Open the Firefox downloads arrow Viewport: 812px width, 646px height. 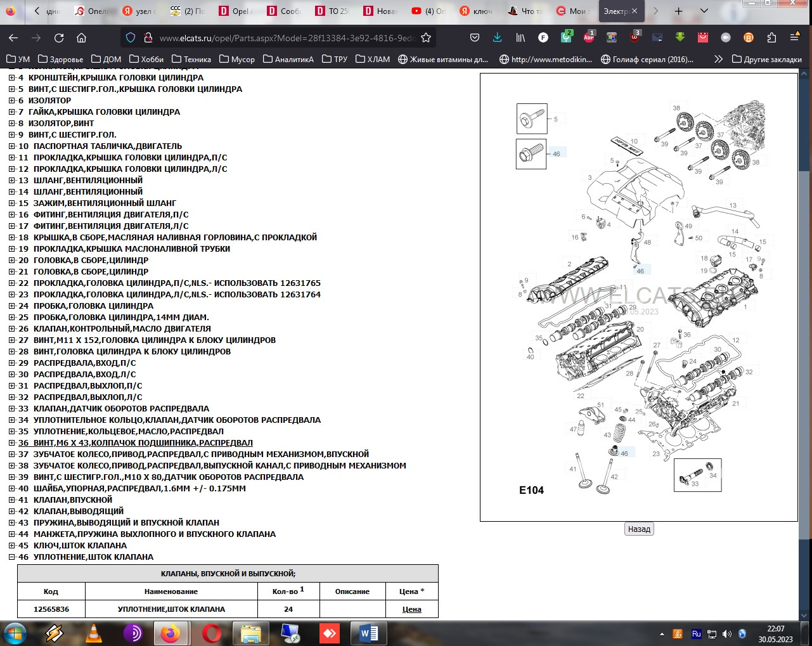[498, 38]
